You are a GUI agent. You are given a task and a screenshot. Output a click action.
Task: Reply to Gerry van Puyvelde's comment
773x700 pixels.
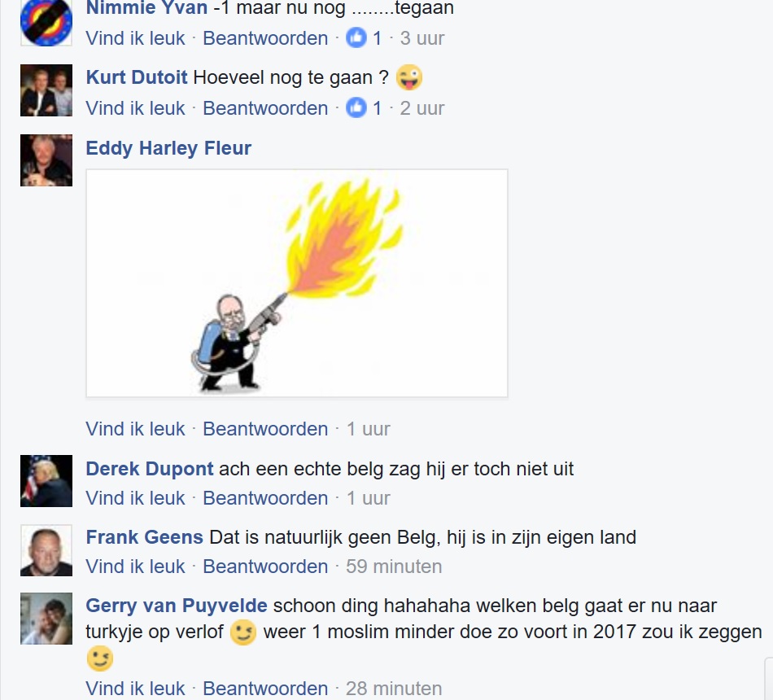(x=265, y=688)
